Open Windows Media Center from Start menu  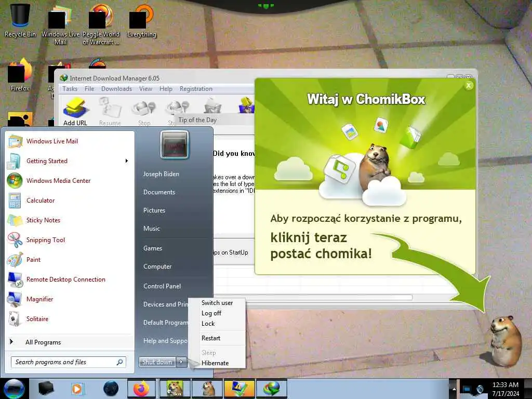(70, 180)
